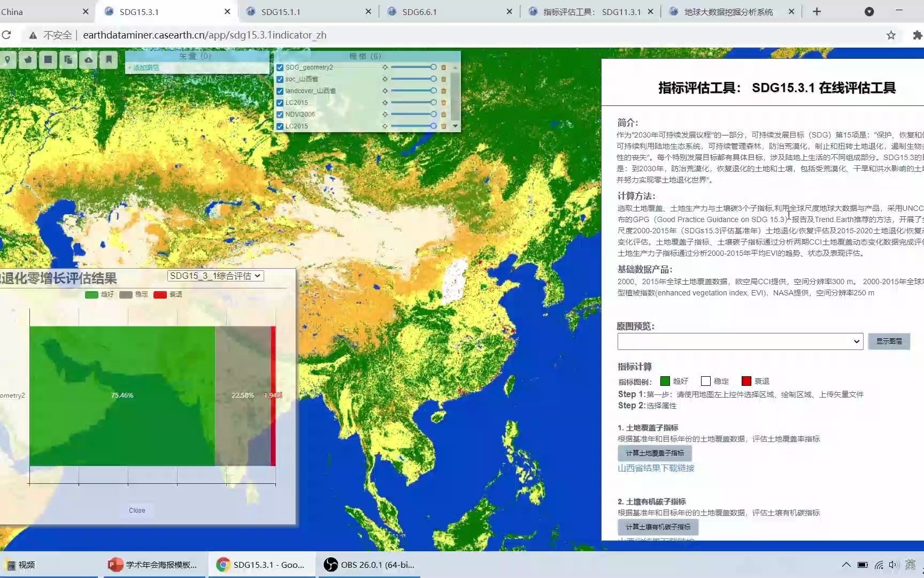Zoom to the NDVI2006 layer extent
924x578 pixels.
(x=384, y=115)
